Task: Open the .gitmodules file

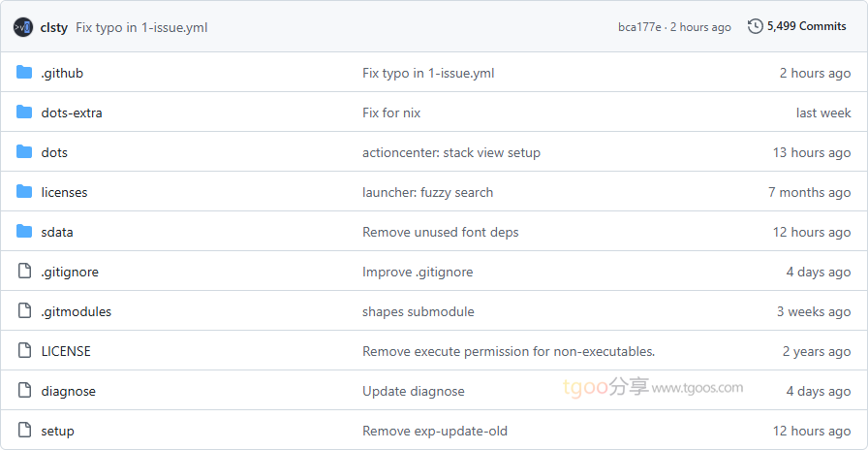Action: pyautogui.click(x=76, y=311)
